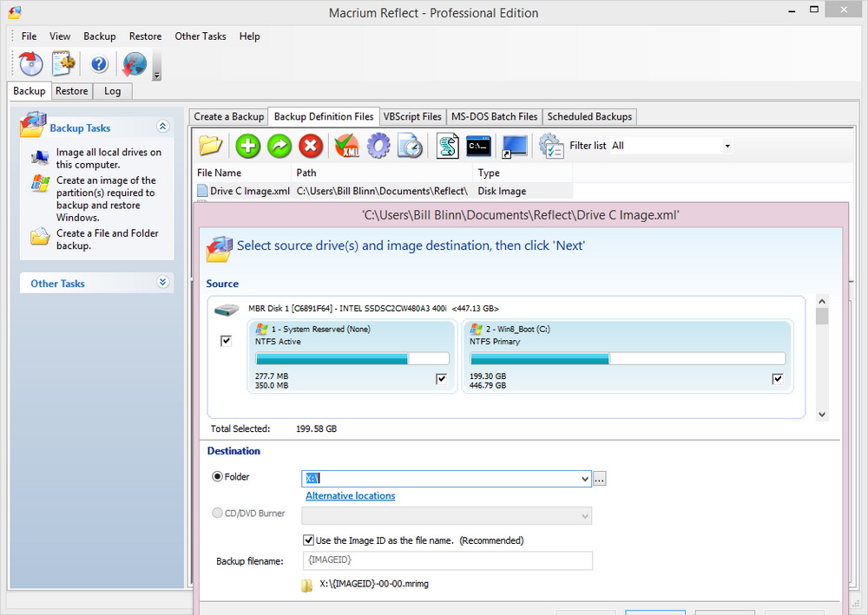Switch to the Restore tab below toolbar
This screenshot has height=615, width=868.
point(71,91)
